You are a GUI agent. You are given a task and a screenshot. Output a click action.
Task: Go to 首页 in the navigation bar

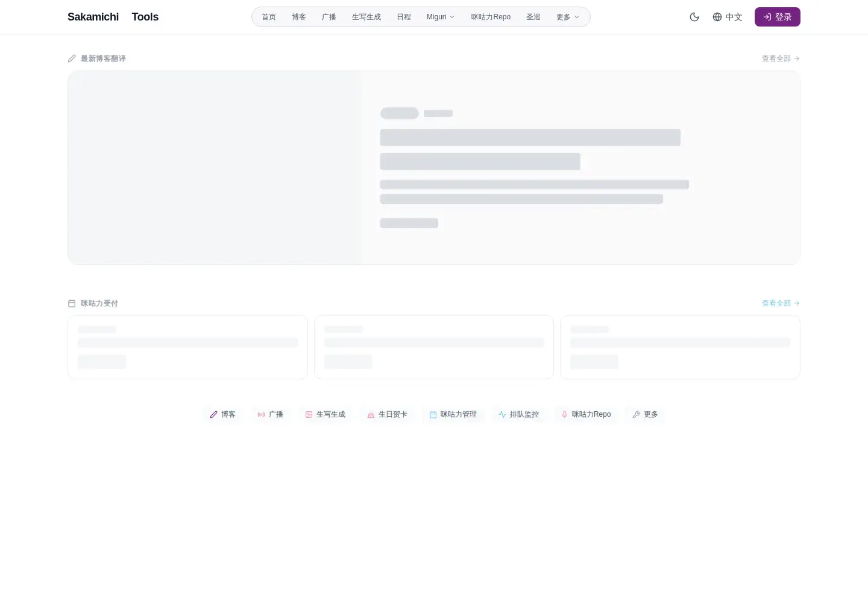point(269,17)
